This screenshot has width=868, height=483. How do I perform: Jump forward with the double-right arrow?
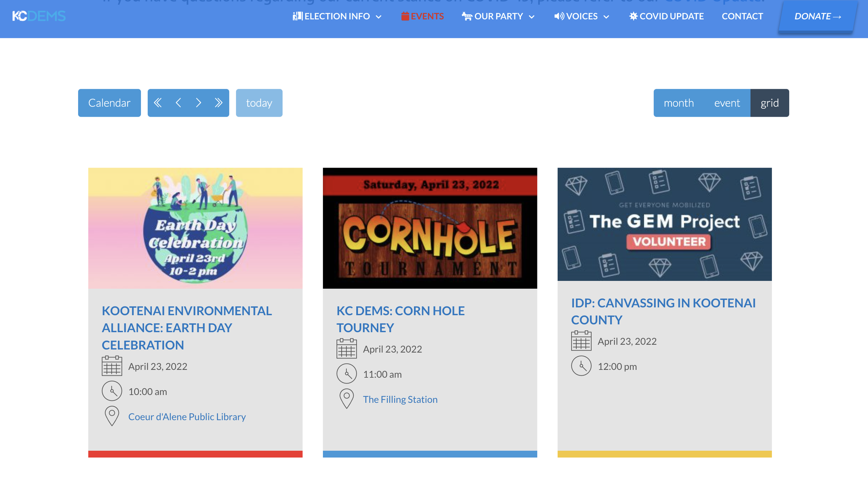pyautogui.click(x=218, y=102)
